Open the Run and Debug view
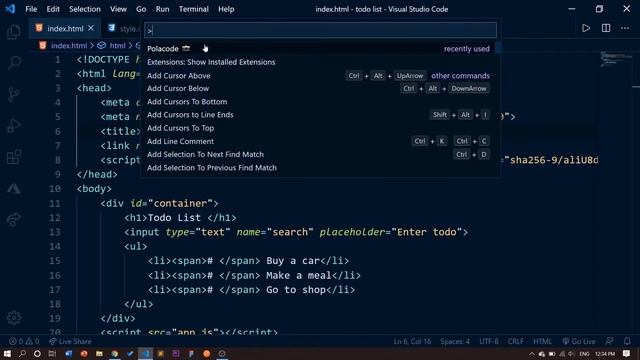640x360 pixels. point(13,125)
